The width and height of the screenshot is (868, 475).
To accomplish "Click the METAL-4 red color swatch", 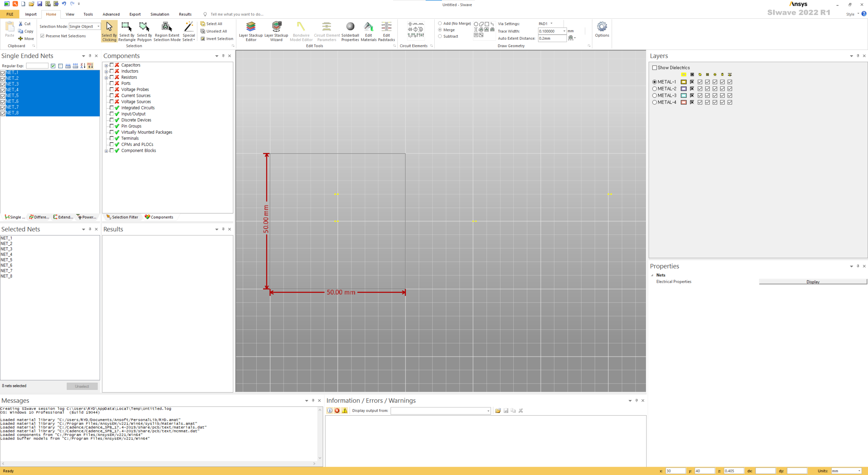I will [683, 102].
